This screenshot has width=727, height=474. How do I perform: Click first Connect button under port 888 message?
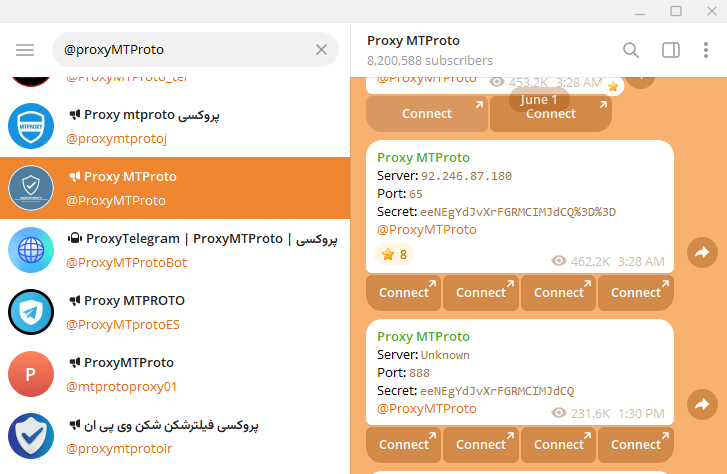[403, 445]
